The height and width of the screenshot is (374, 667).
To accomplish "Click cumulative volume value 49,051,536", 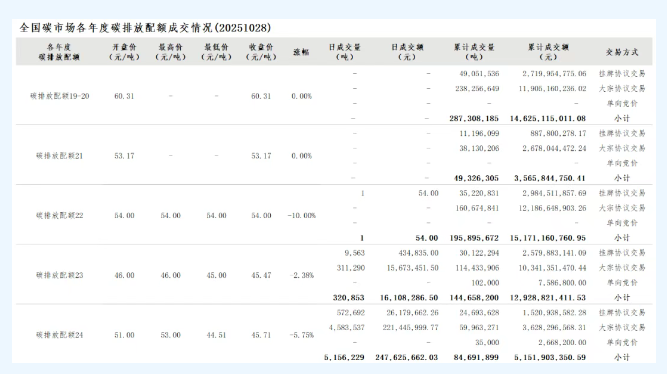I will pos(479,74).
